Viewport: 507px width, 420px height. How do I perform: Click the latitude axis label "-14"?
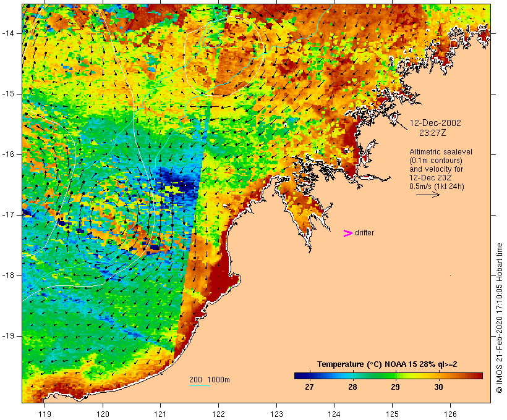(7, 33)
